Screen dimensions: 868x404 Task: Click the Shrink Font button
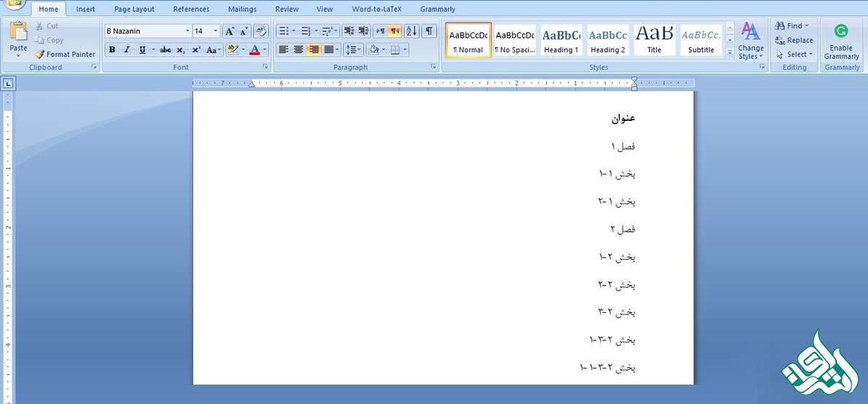244,31
